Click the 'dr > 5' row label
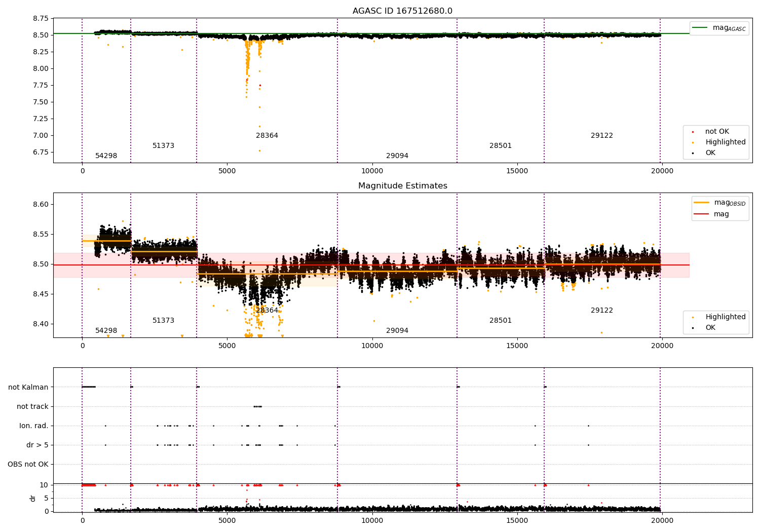Image resolution: width=760 pixels, height=532 pixels. pos(37,445)
